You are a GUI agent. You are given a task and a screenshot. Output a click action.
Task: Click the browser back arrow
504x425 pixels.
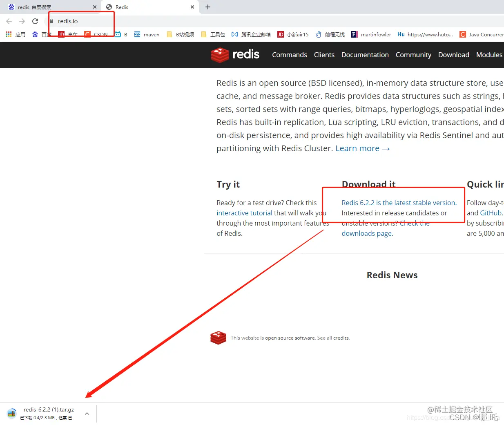[9, 21]
